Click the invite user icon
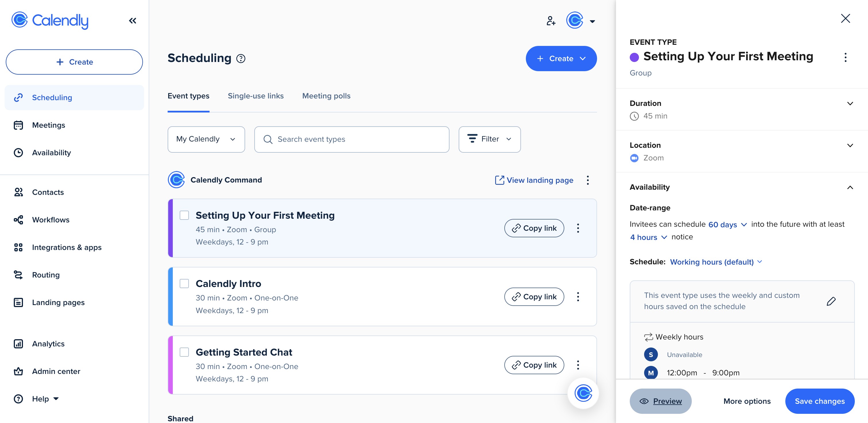 [551, 21]
